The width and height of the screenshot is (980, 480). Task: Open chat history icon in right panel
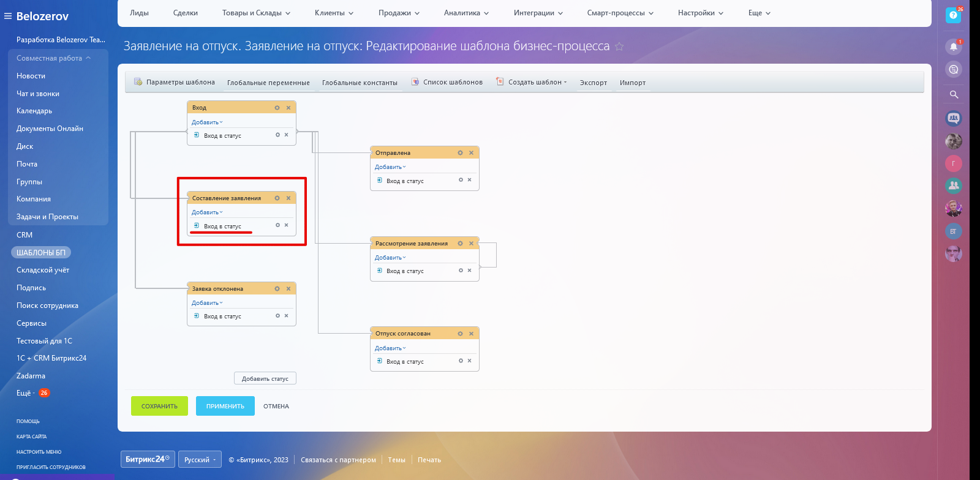point(954,70)
